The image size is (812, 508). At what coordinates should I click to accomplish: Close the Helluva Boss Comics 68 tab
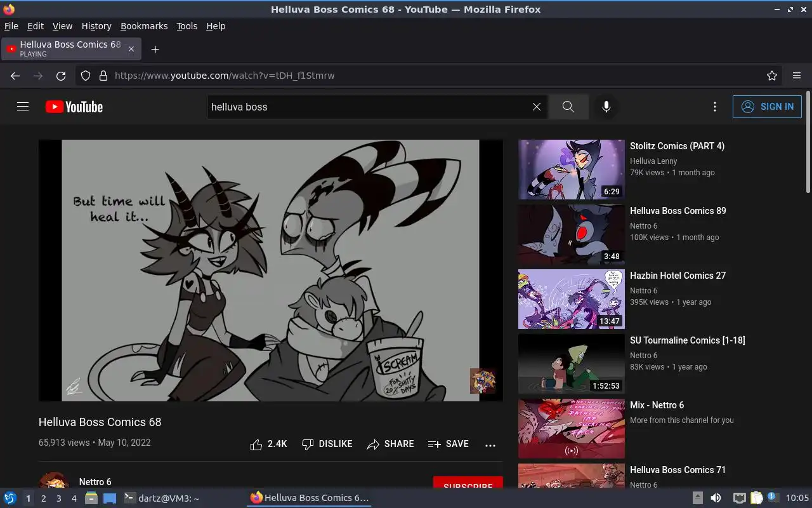click(x=131, y=49)
